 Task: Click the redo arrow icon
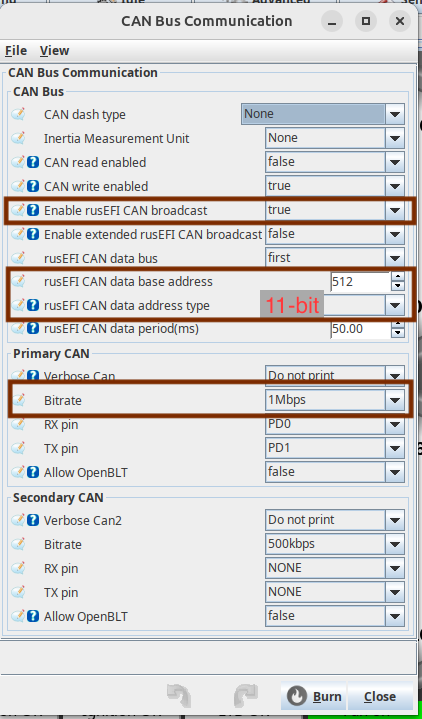click(x=246, y=697)
